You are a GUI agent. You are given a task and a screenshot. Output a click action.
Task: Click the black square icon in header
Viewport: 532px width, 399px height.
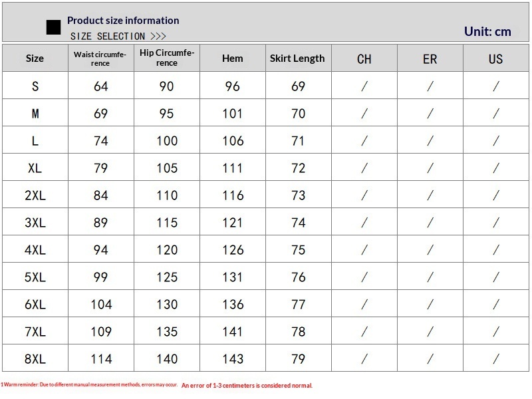click(x=53, y=27)
